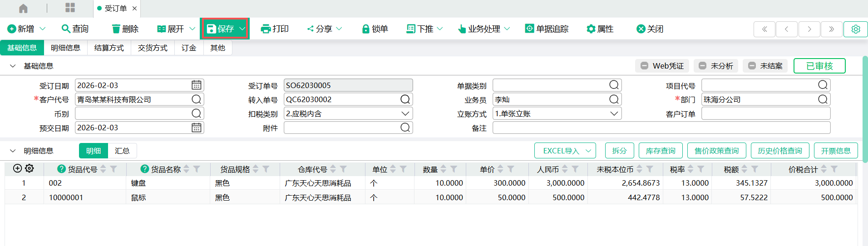Image resolution: width=868 pixels, height=246 pixels.
Task: Click the Lock order (锁单) icon
Action: 365,29
